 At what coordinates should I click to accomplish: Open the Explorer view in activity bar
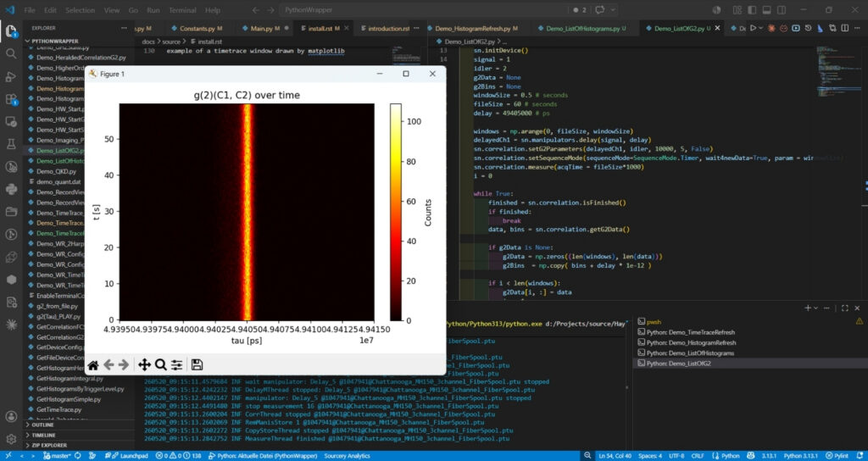tap(10, 31)
